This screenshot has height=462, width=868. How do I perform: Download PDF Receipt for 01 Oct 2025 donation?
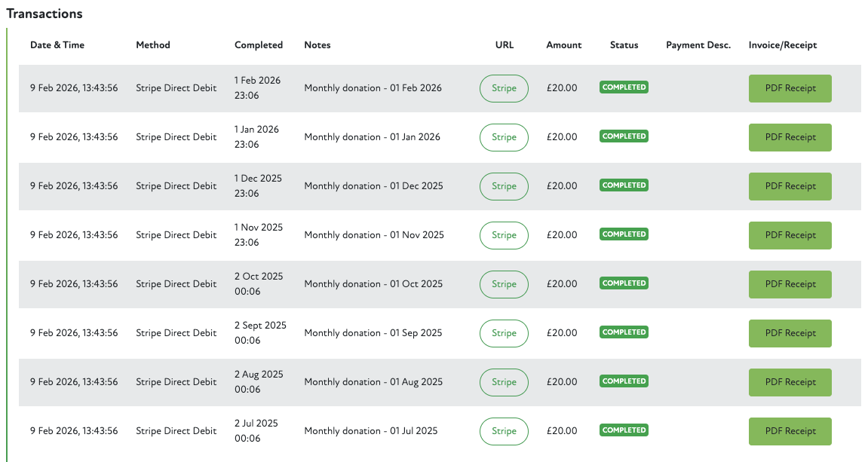(790, 284)
